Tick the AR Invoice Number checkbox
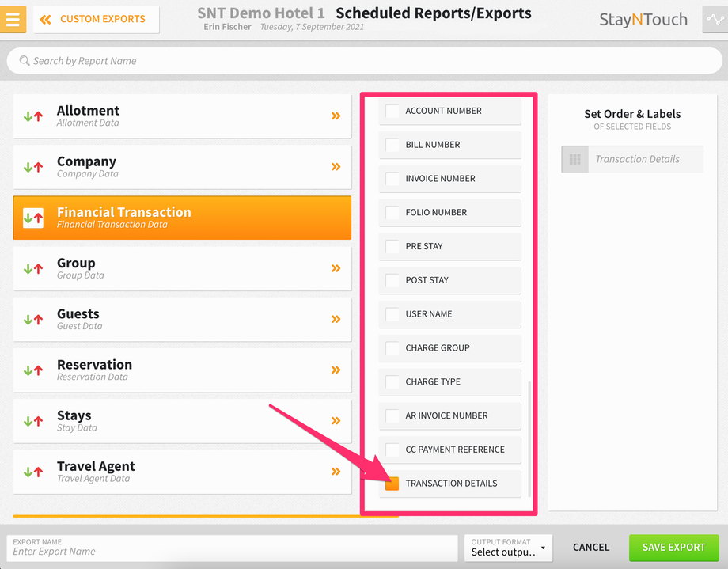 point(392,415)
